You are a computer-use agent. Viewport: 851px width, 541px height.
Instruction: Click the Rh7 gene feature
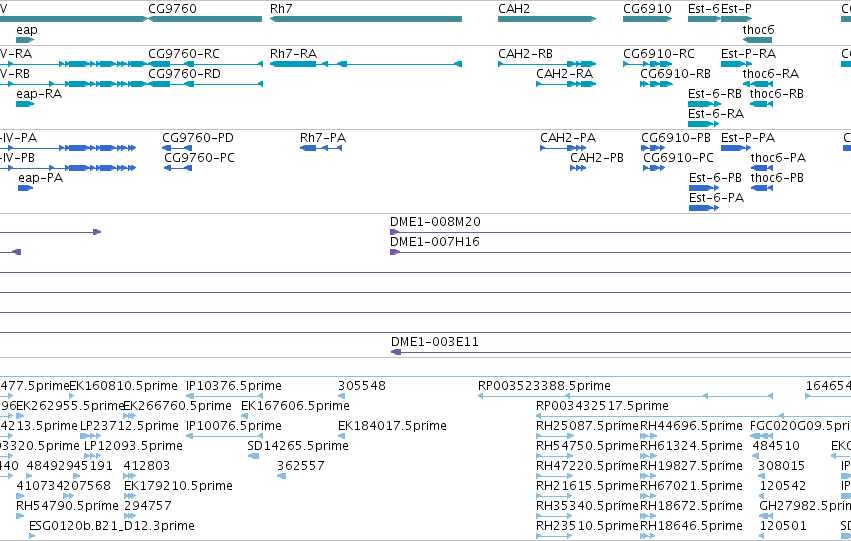click(366, 19)
